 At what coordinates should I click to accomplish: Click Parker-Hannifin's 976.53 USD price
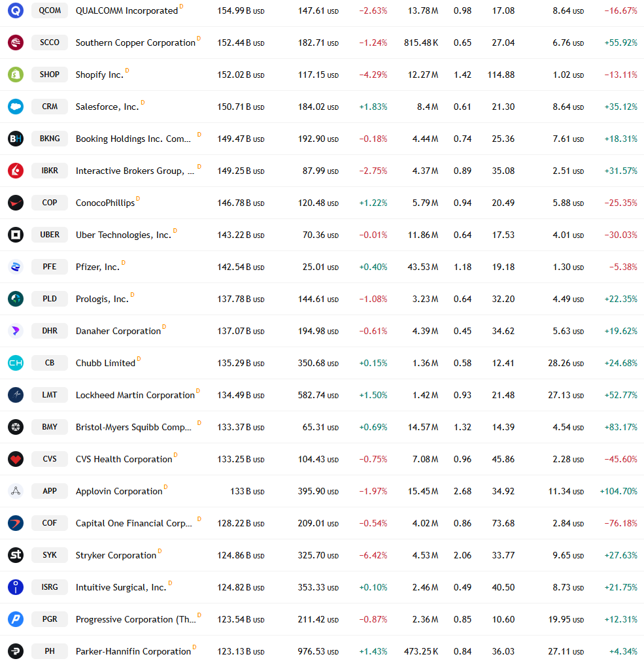click(x=318, y=652)
